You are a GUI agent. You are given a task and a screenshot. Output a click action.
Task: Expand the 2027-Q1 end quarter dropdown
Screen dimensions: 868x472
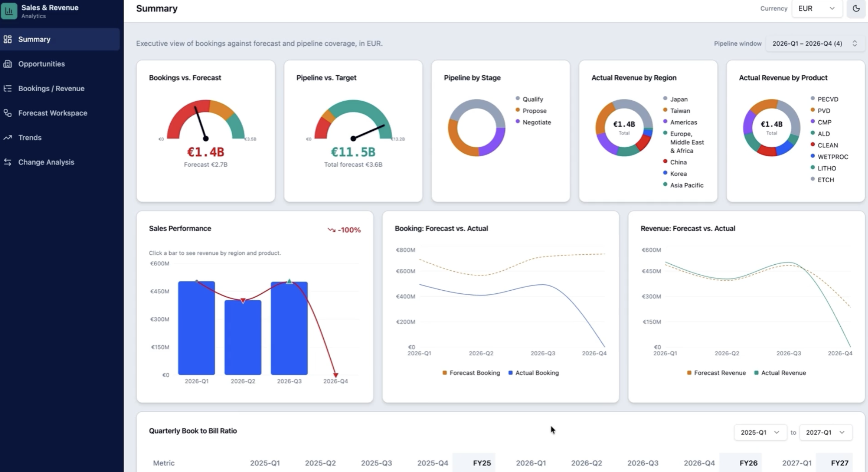(x=826, y=432)
